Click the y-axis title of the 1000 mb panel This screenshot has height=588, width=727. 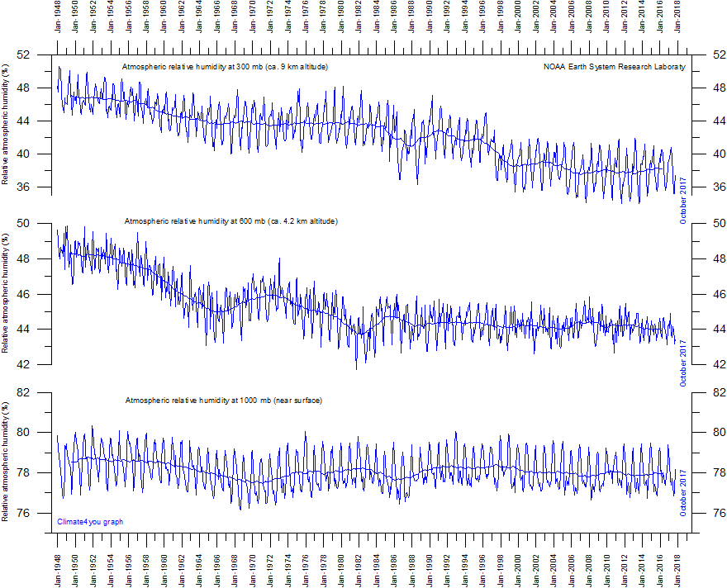[5, 462]
